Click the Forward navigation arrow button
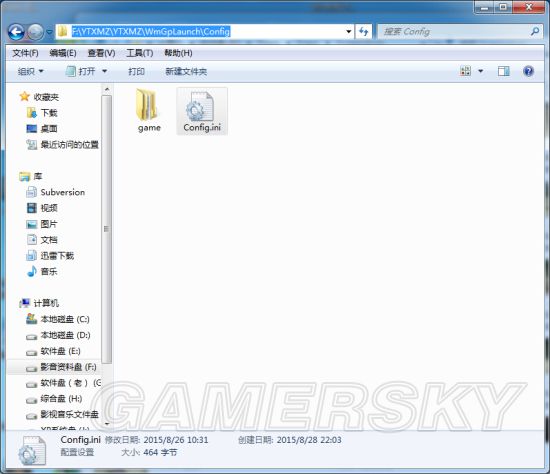This screenshot has width=550, height=474. 35,32
